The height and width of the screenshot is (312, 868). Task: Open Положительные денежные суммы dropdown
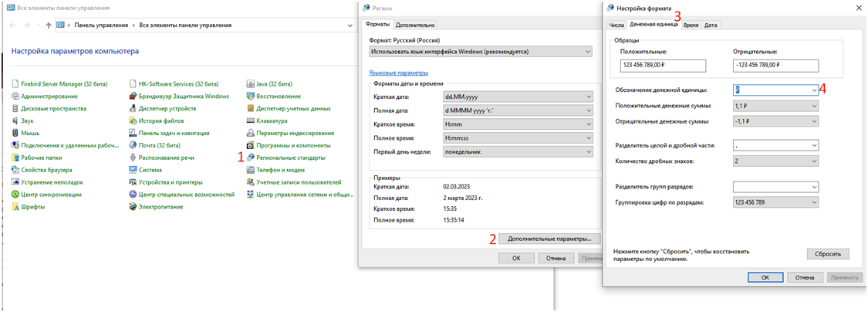(x=775, y=105)
